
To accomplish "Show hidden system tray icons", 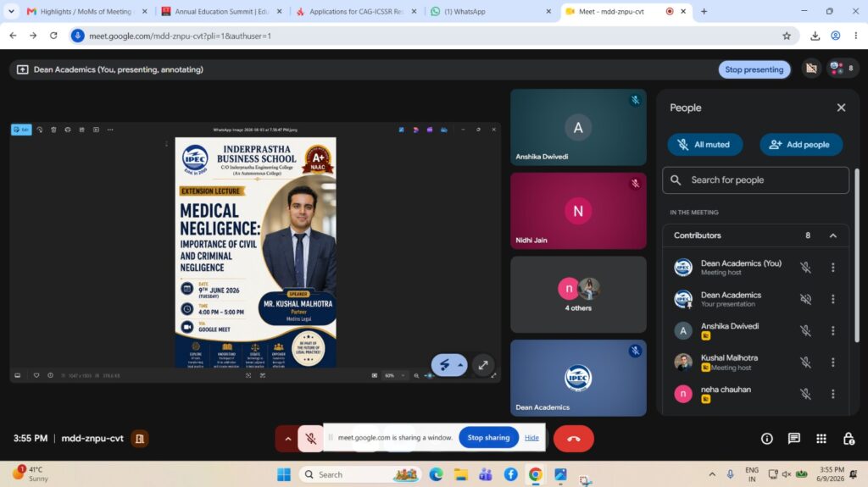I will (x=712, y=474).
